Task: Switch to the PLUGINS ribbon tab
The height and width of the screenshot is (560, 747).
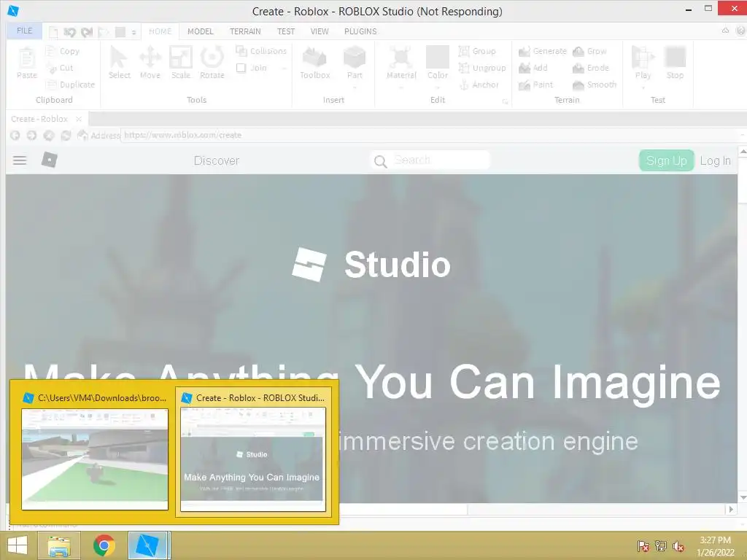Action: tap(360, 31)
